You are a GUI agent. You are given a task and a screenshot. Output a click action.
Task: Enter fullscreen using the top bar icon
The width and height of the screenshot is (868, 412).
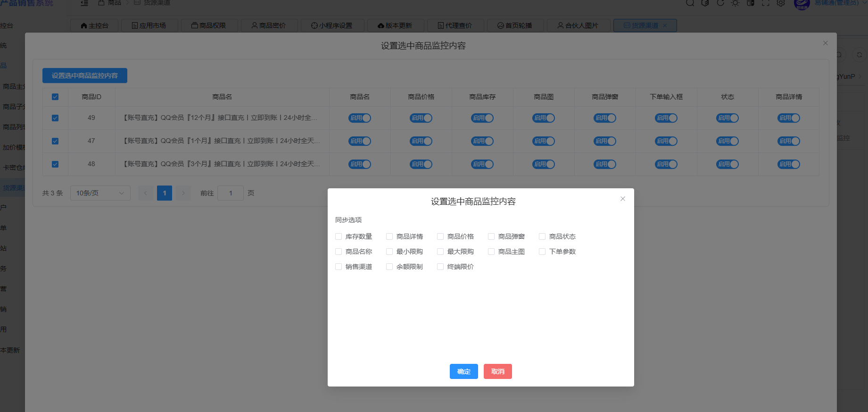[x=766, y=3]
